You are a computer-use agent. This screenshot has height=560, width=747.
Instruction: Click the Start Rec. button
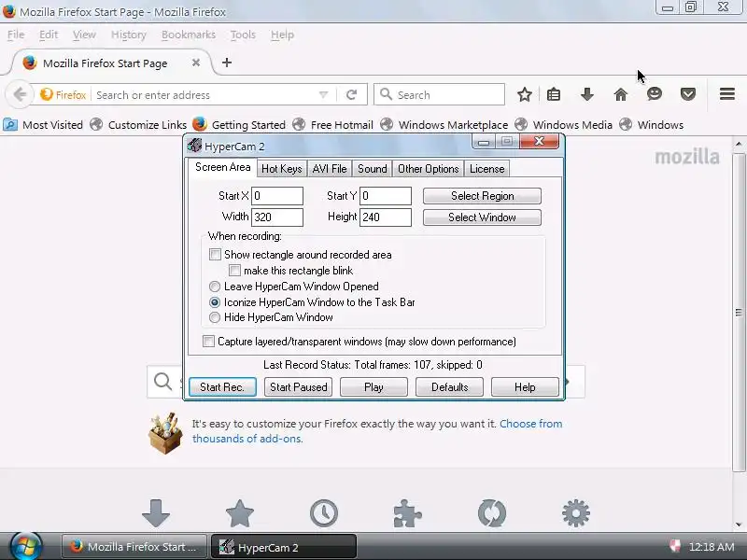[x=222, y=387]
